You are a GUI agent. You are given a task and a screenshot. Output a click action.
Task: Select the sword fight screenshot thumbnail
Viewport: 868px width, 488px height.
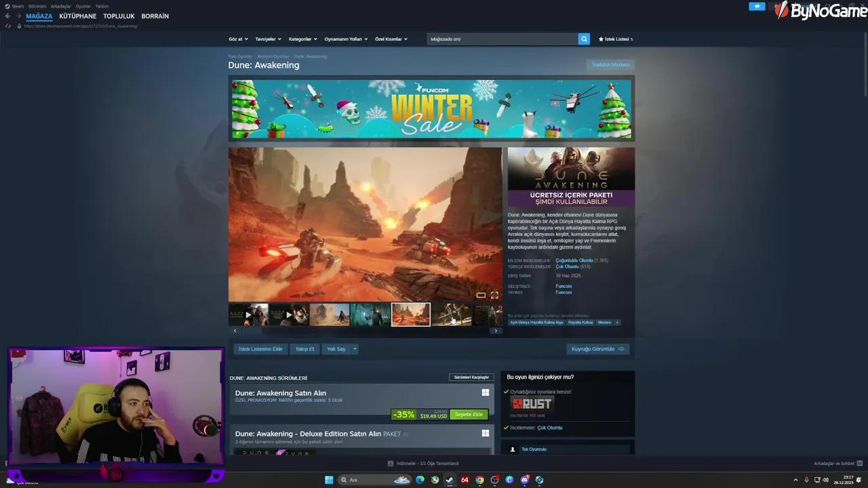coord(452,314)
